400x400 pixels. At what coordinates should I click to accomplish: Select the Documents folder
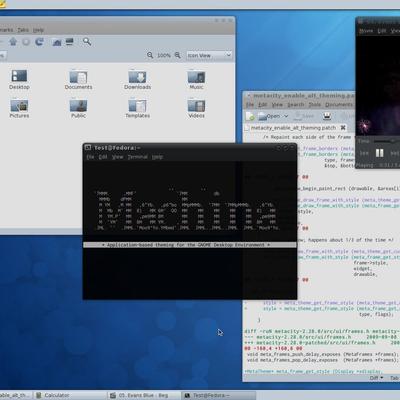click(78, 79)
